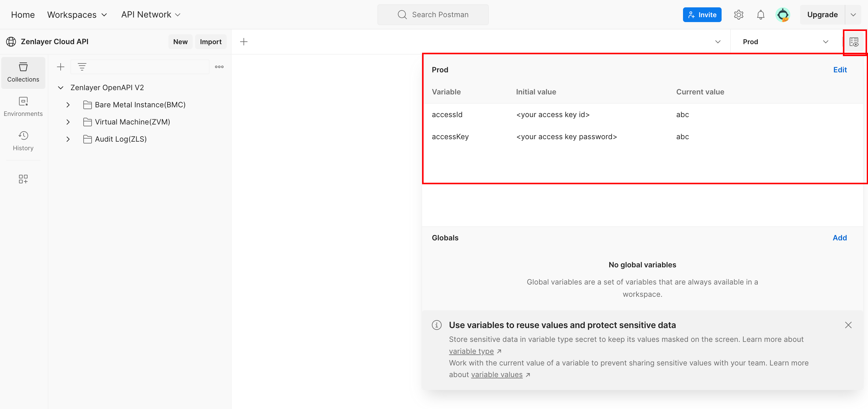Switch to the Environments sidebar panel
Image resolution: width=868 pixels, height=409 pixels.
click(23, 107)
